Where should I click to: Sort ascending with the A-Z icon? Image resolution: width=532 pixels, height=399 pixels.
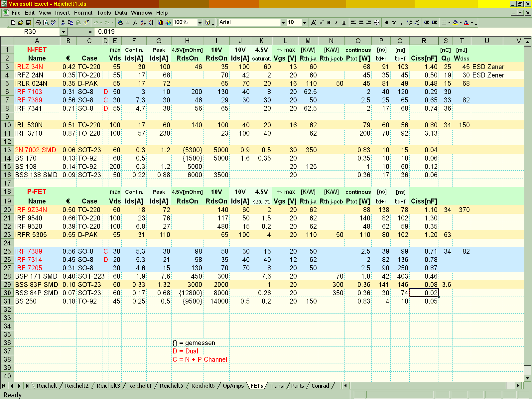143,23
